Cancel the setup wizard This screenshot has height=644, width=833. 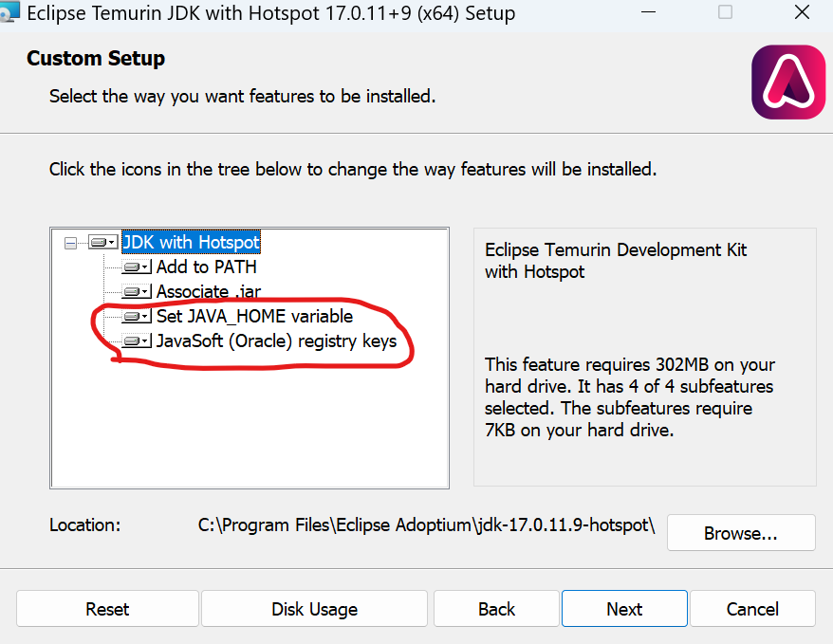(x=752, y=608)
